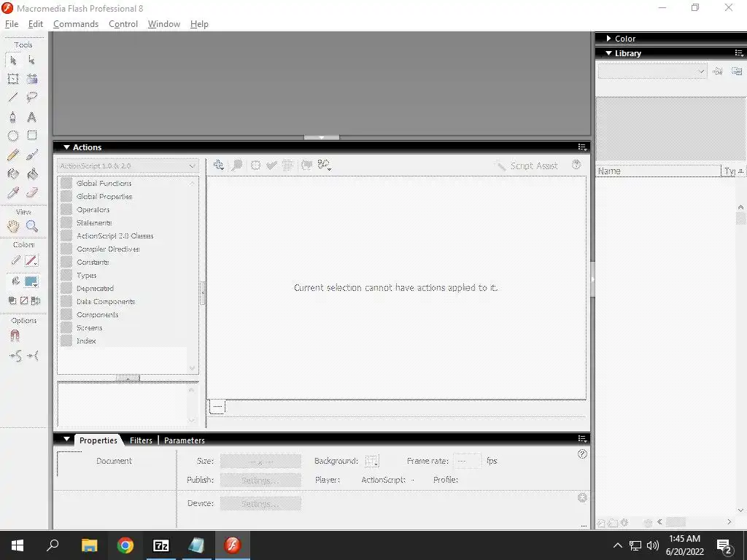Click the Straighten option icon
Viewport: 747px width, 560px height.
pos(33,356)
